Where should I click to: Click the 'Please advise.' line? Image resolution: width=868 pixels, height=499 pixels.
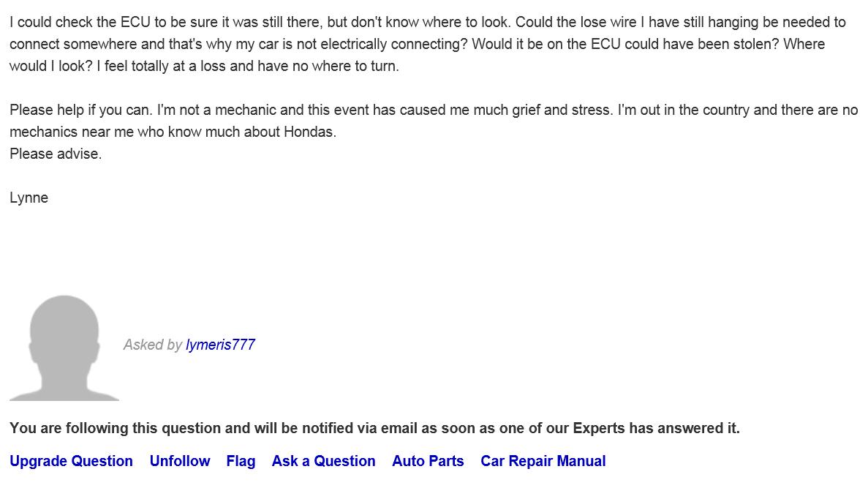coord(56,154)
